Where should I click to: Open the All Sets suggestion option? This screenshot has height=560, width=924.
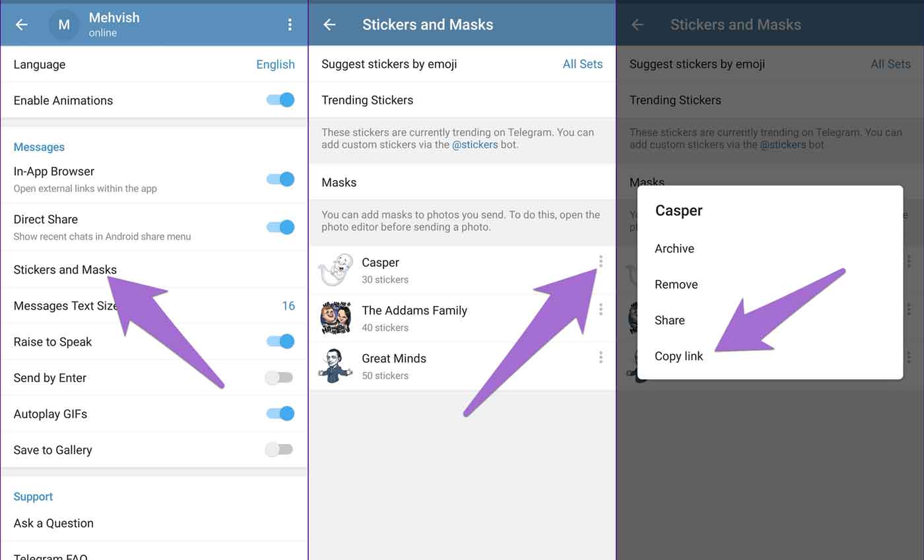click(x=582, y=64)
